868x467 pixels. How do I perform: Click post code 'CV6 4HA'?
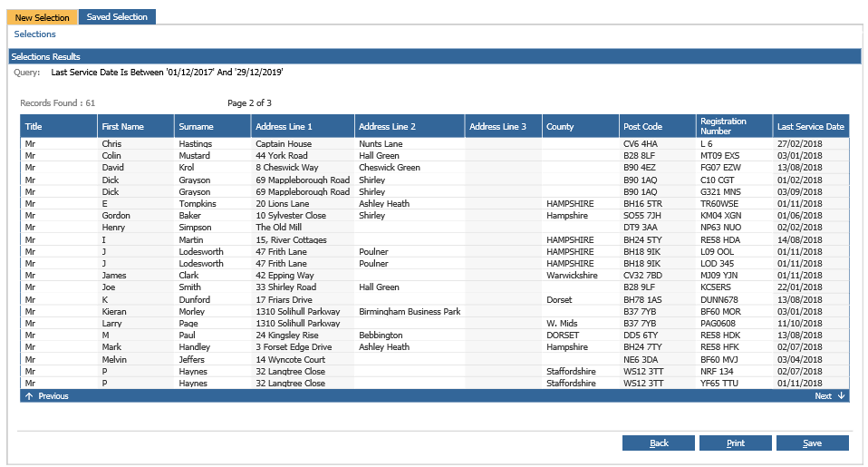pyautogui.click(x=641, y=143)
